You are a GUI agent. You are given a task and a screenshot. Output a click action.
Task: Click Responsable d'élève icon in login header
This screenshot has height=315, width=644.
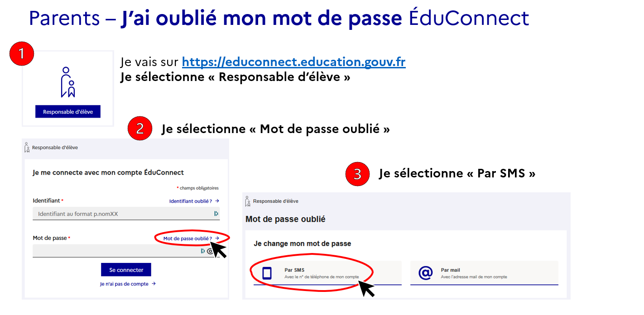tap(27, 148)
